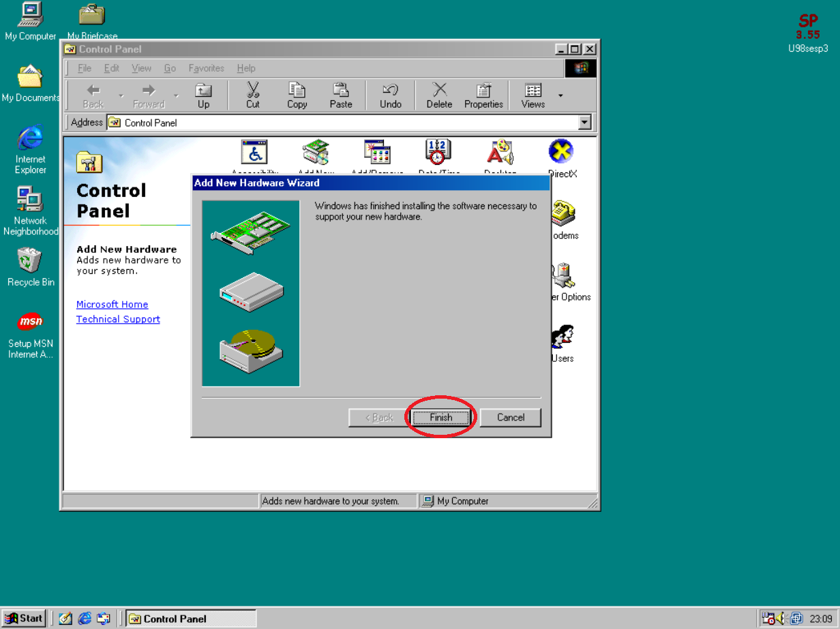Open the Date/Time control panel icon
The height and width of the screenshot is (629, 840).
click(438, 153)
